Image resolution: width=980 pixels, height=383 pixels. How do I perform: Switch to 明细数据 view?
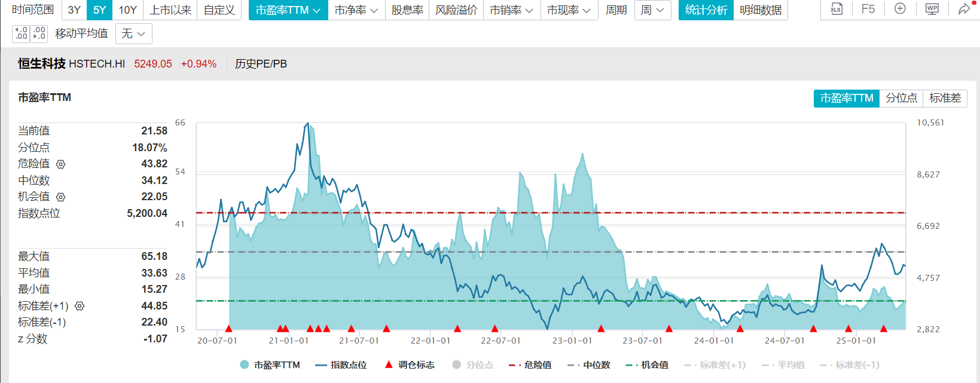(x=761, y=10)
